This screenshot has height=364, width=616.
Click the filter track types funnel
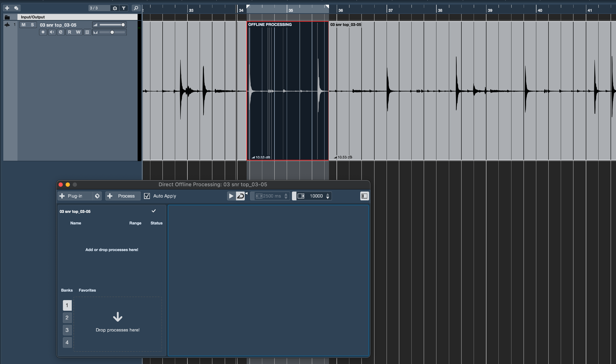124,8
